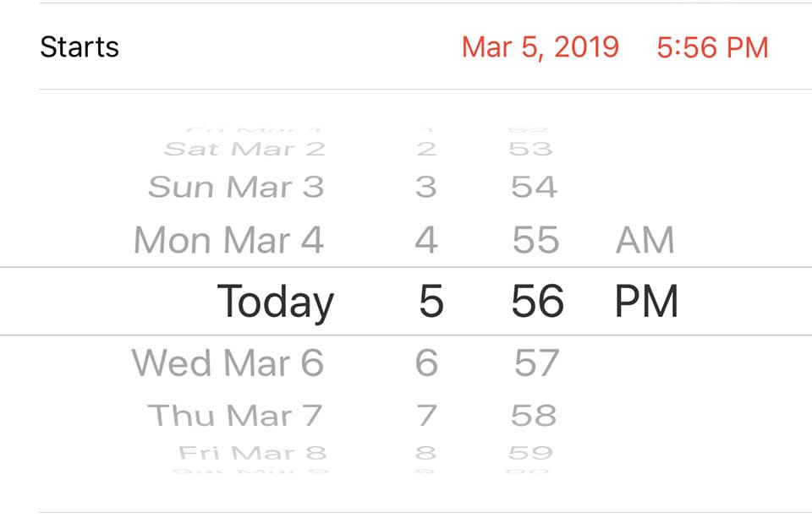Set hour to 6 in picker
Viewport: 812px width, 518px height.
point(426,363)
